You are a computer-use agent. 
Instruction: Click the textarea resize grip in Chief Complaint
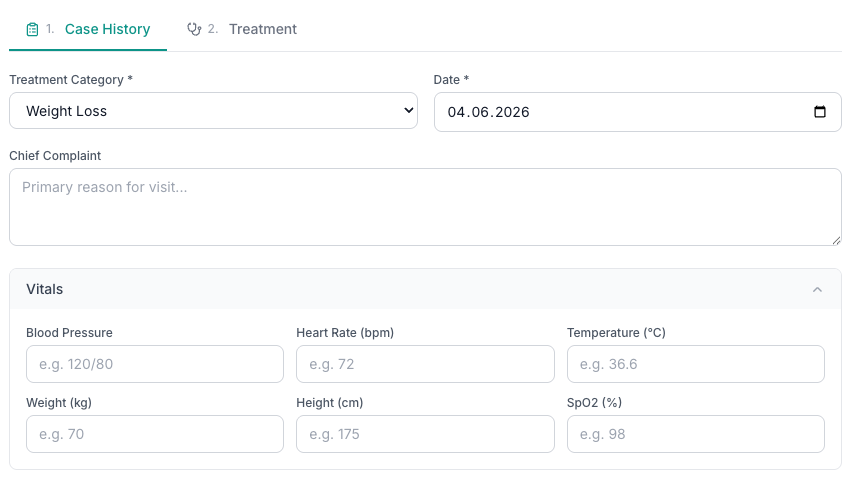click(x=836, y=240)
